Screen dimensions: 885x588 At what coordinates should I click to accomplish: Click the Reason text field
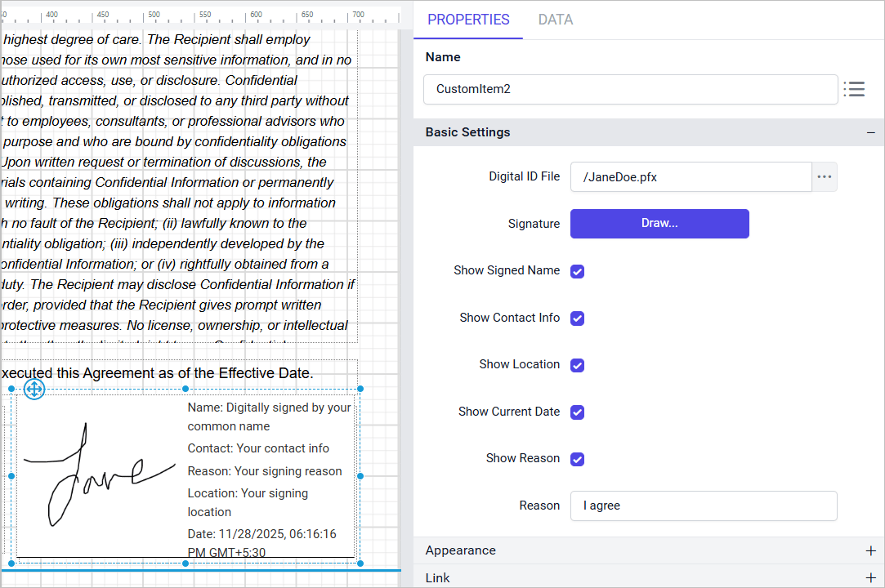[x=703, y=506]
